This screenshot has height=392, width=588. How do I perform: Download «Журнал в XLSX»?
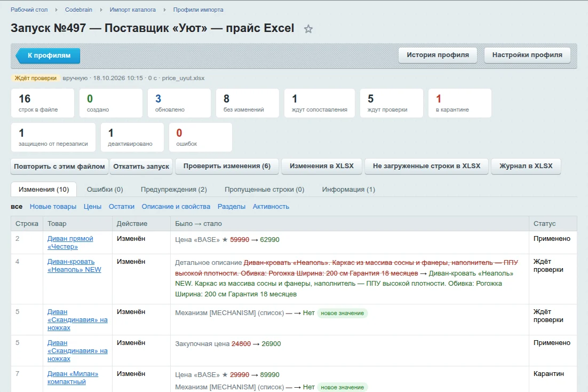click(x=526, y=166)
